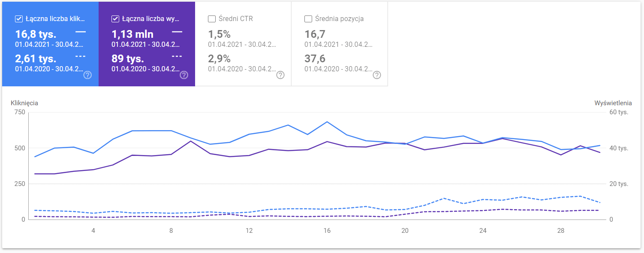The height and width of the screenshot is (253, 644).
Task: Click the 500 label on left axis
Action: coord(19,148)
